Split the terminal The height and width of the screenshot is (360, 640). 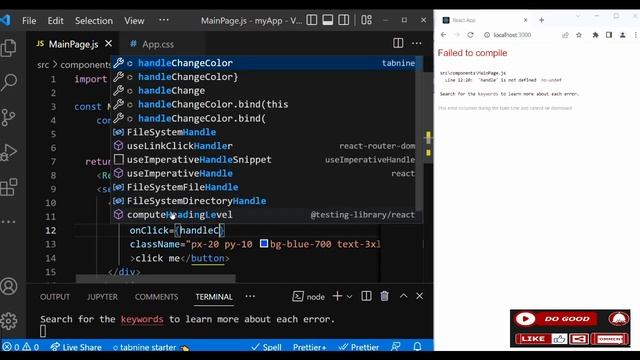point(367,296)
